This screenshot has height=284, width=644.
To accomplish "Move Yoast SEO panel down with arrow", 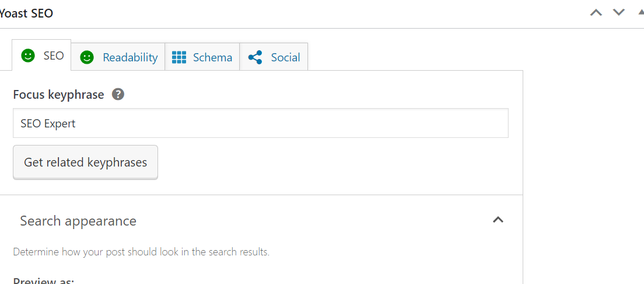I will (619, 12).
